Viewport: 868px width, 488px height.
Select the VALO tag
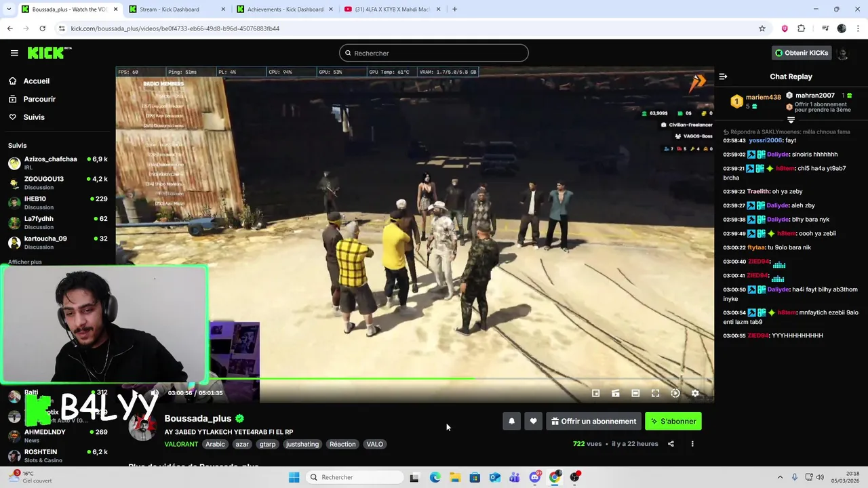pyautogui.click(x=375, y=444)
